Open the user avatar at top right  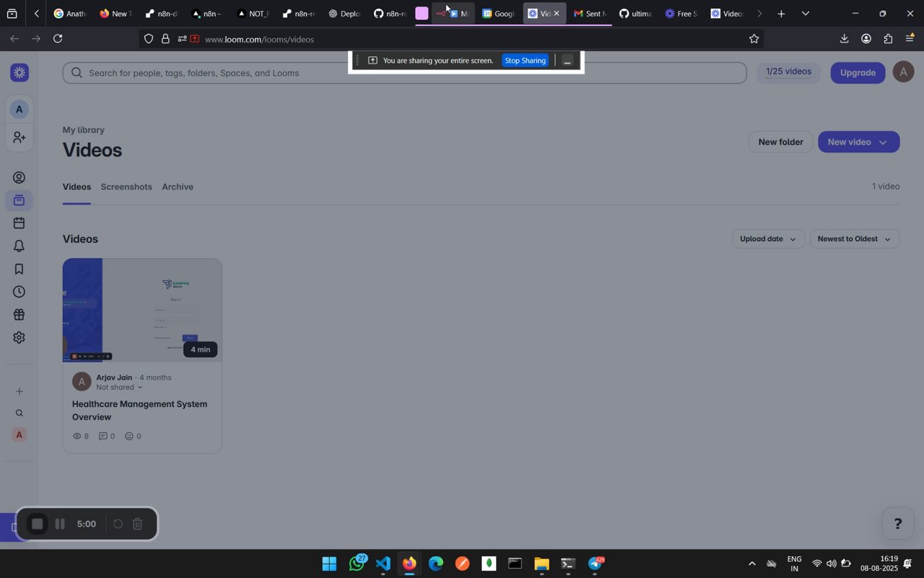tap(904, 72)
